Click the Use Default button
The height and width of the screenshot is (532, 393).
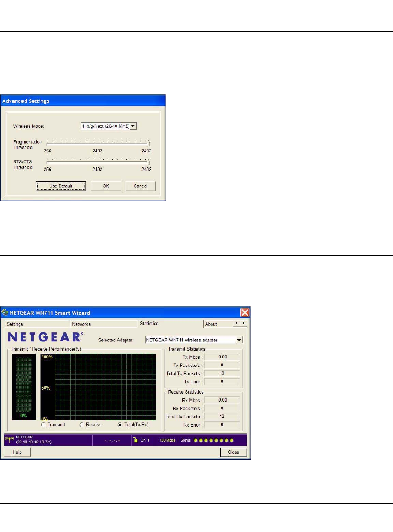point(61,186)
